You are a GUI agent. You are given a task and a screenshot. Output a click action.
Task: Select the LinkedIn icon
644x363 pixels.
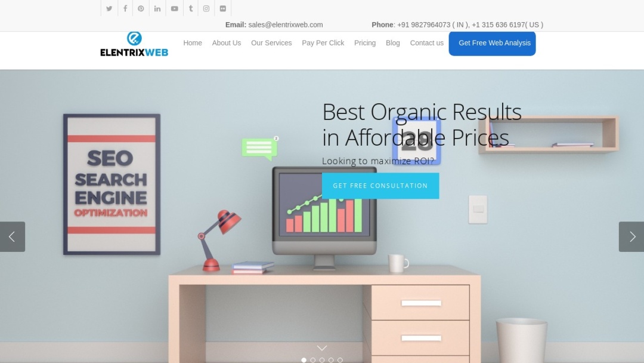pos(157,8)
